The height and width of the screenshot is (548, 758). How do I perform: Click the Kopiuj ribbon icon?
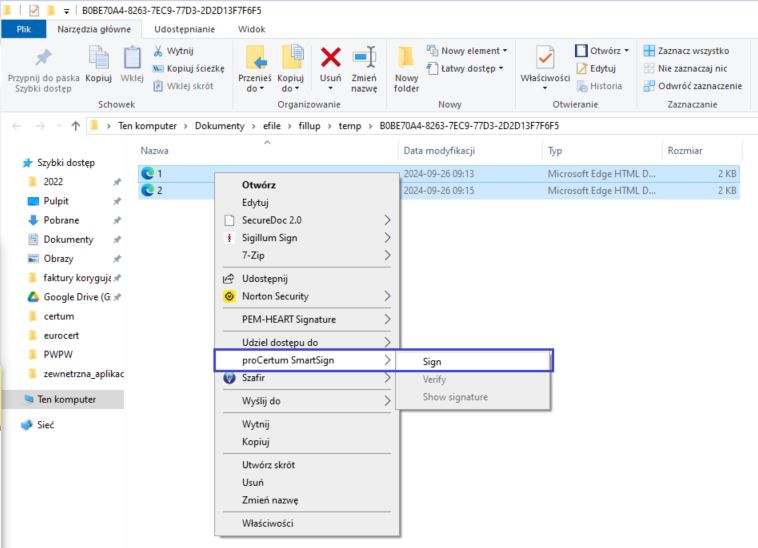[x=99, y=58]
